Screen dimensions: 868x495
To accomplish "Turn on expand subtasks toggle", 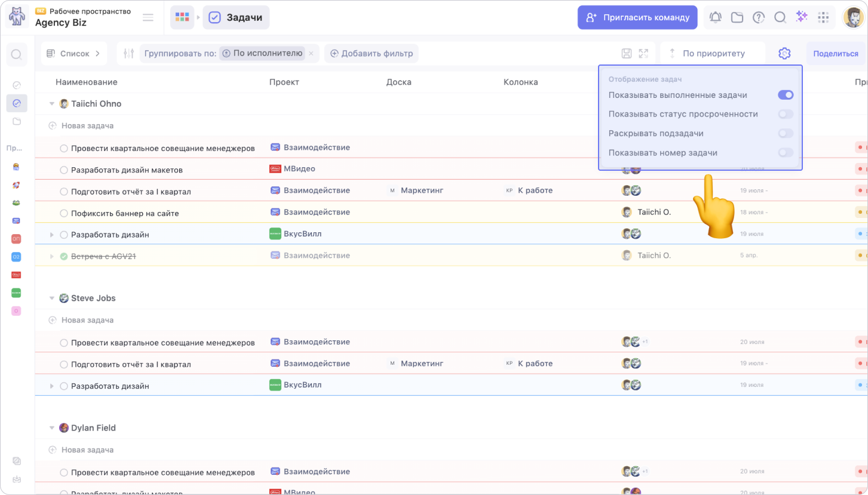I will (x=785, y=133).
